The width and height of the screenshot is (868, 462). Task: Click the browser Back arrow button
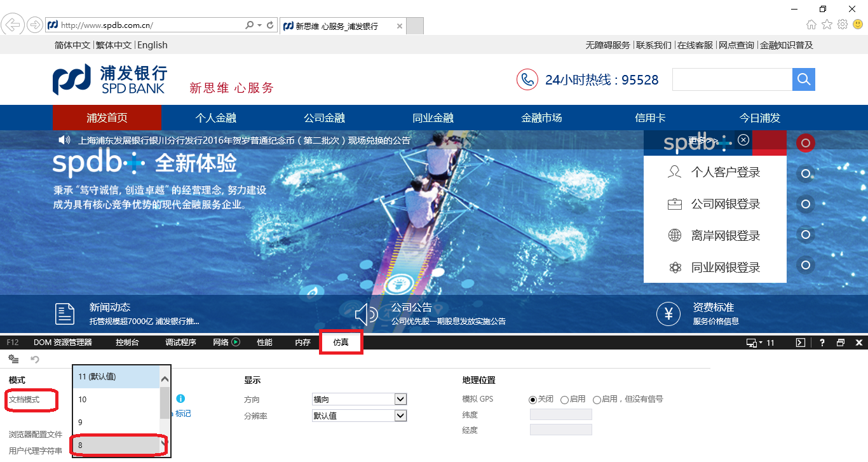point(13,25)
